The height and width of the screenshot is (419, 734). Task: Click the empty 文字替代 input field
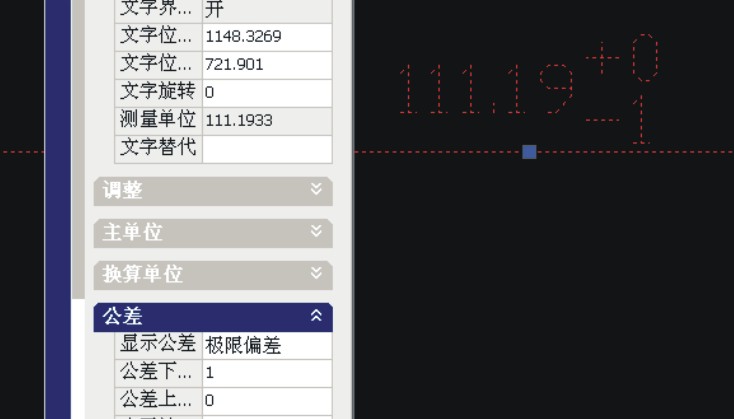tap(267, 149)
